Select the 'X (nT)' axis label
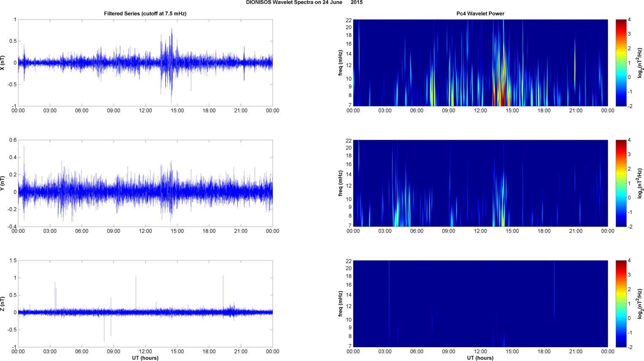 point(3,63)
